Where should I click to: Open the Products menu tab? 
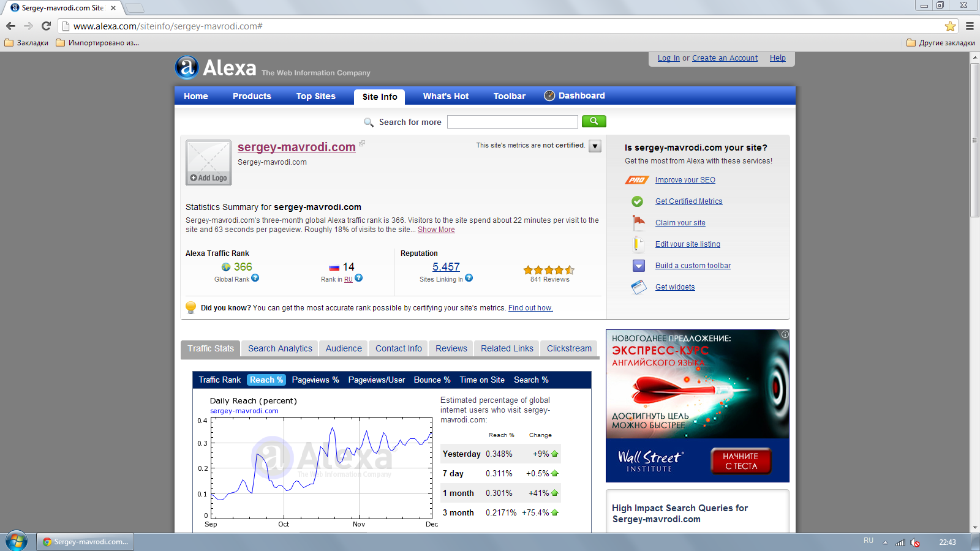[x=252, y=96]
